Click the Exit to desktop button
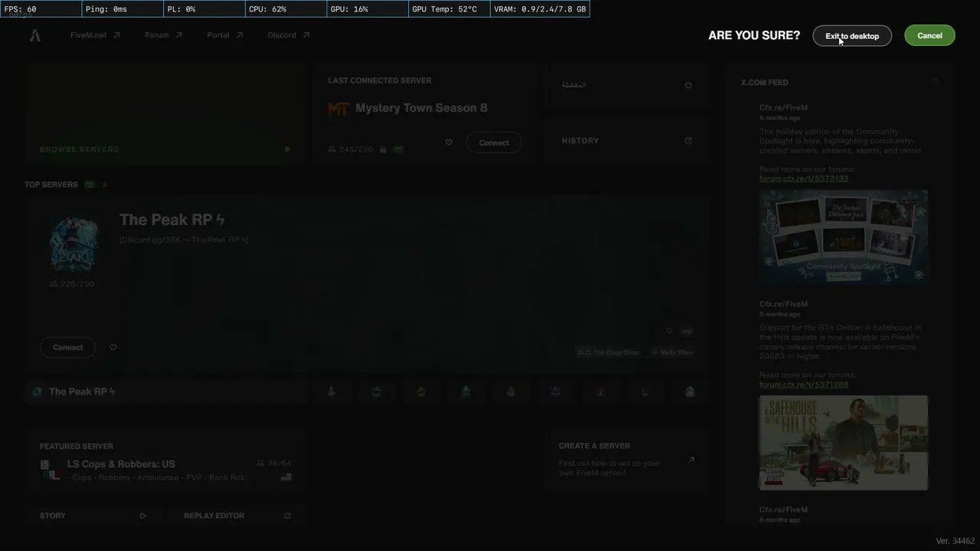The width and height of the screenshot is (980, 551). (x=852, y=36)
